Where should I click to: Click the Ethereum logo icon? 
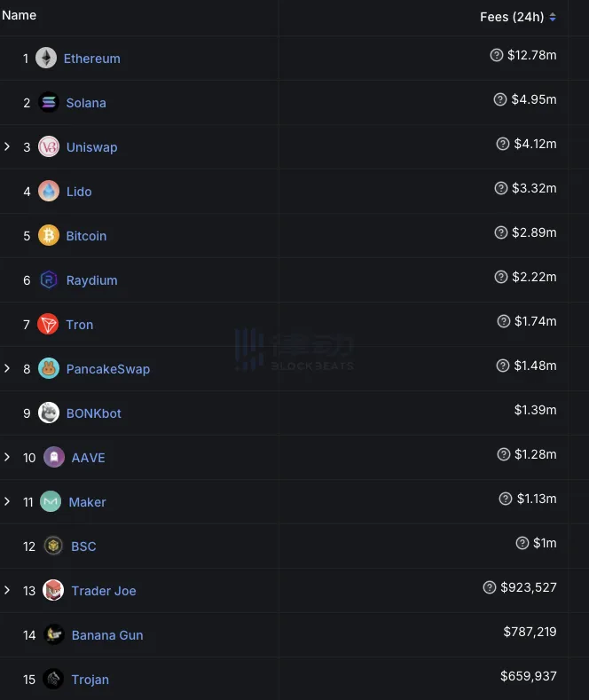[x=46, y=59]
